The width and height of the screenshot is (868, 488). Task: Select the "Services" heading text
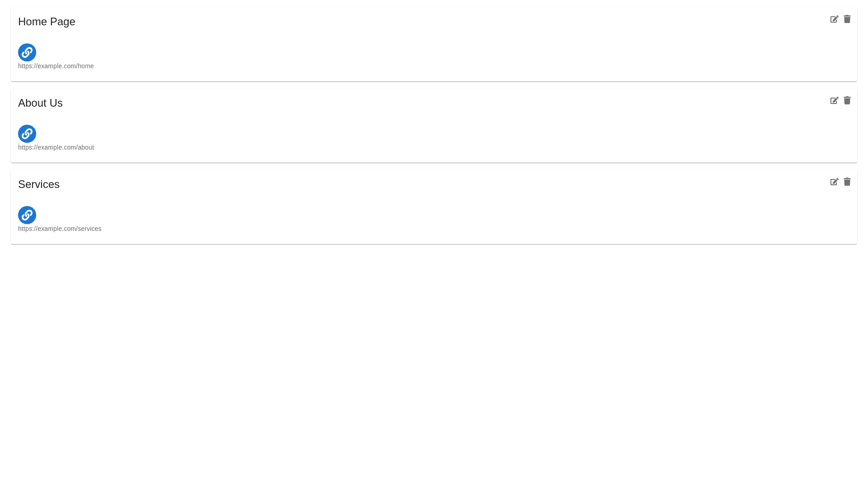click(39, 184)
